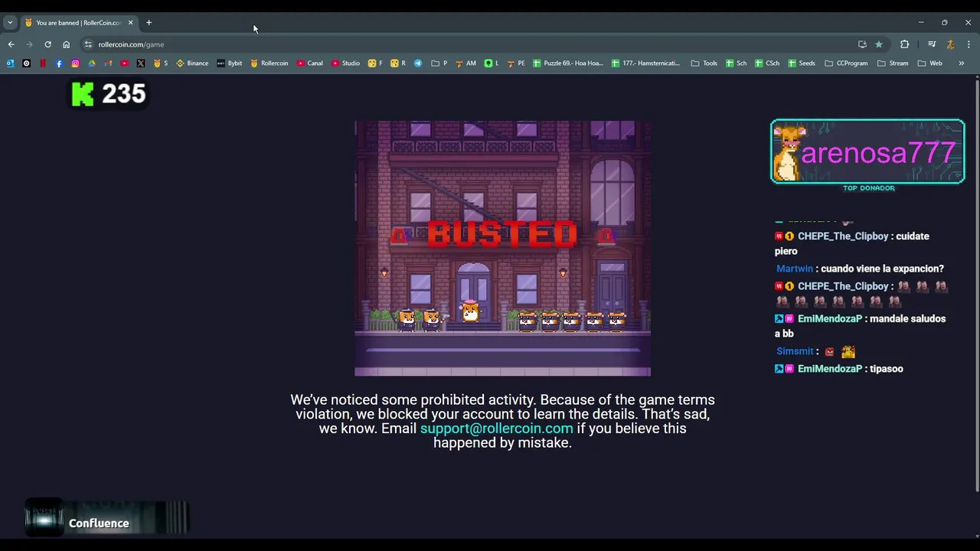Click the Kick 235 viewer counter
The image size is (980, 551).
(x=109, y=94)
